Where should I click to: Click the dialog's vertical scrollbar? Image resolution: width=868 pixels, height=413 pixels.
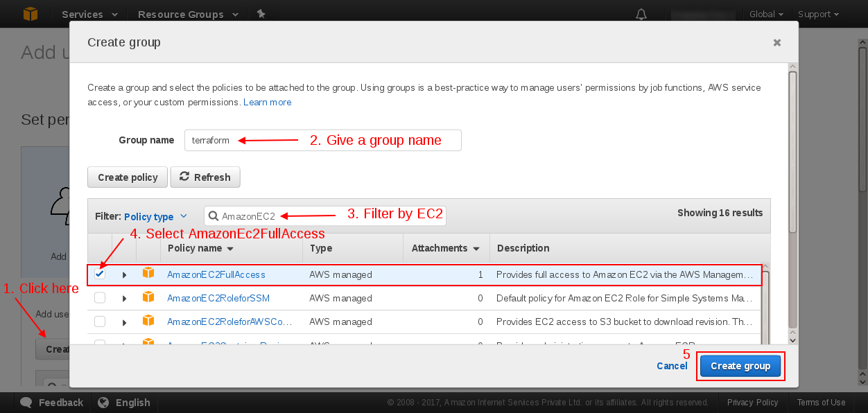point(792,152)
